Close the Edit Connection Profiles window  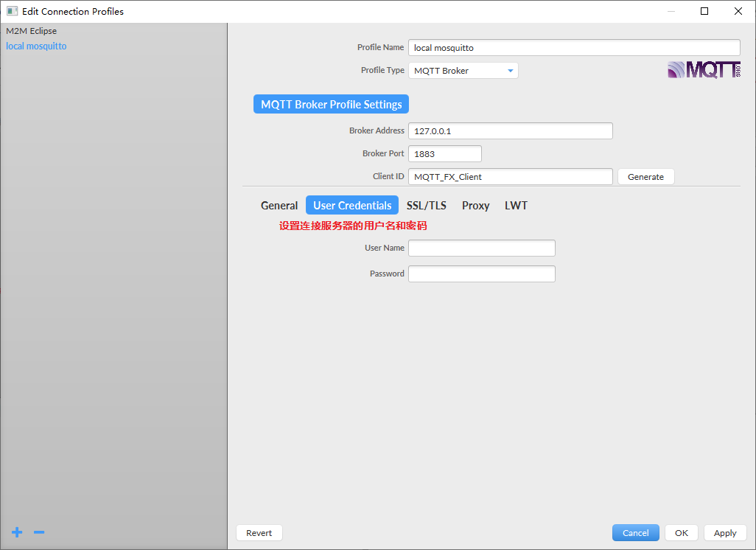[x=738, y=11]
